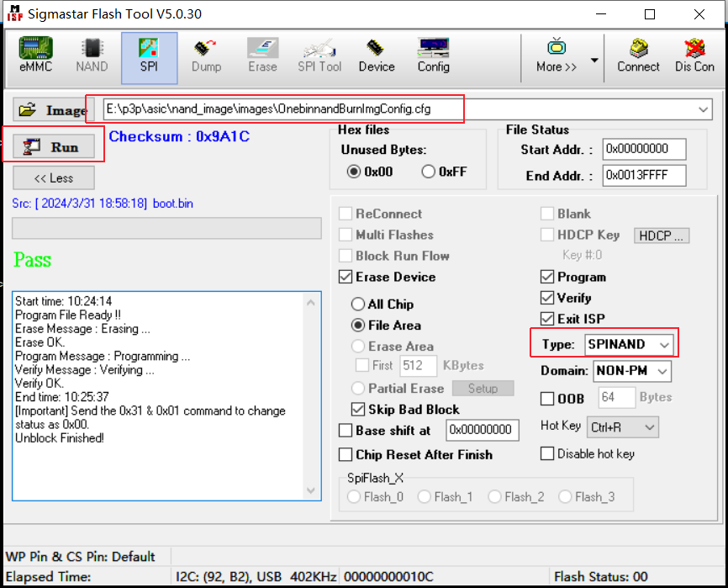Select the SPI flash mode icon

[149, 58]
